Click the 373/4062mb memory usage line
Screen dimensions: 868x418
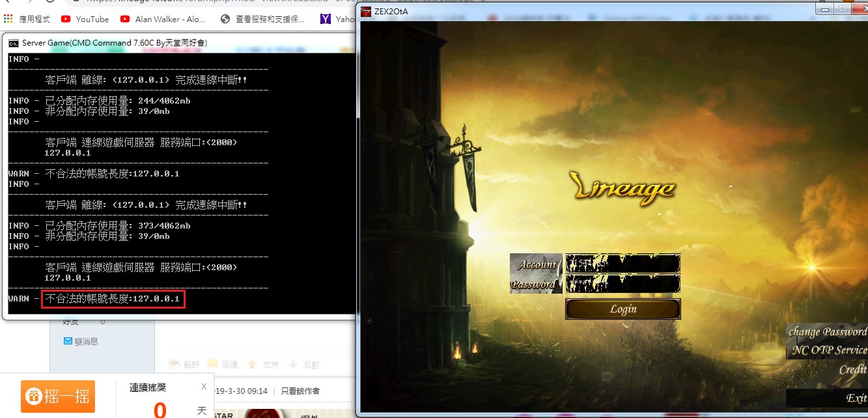99,226
